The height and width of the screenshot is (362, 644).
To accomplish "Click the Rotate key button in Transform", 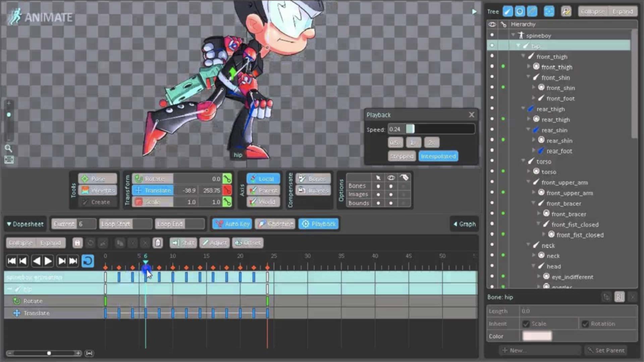I will (x=227, y=179).
